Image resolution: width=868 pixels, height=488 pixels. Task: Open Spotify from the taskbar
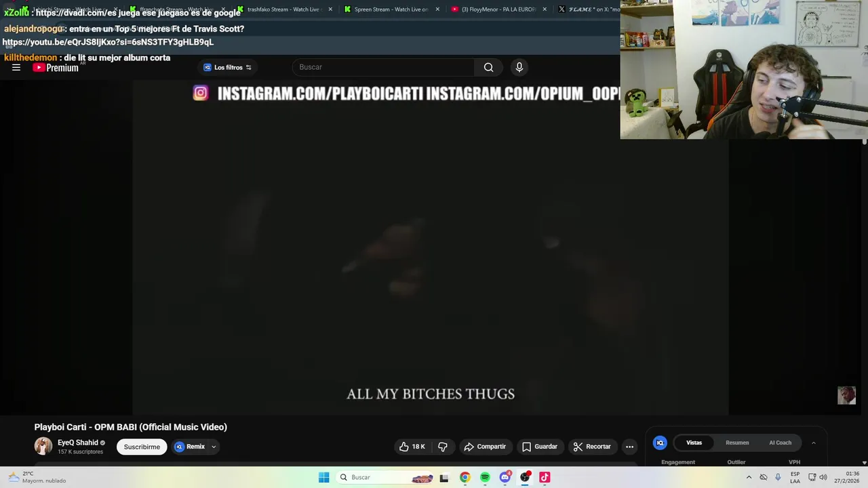[485, 477]
